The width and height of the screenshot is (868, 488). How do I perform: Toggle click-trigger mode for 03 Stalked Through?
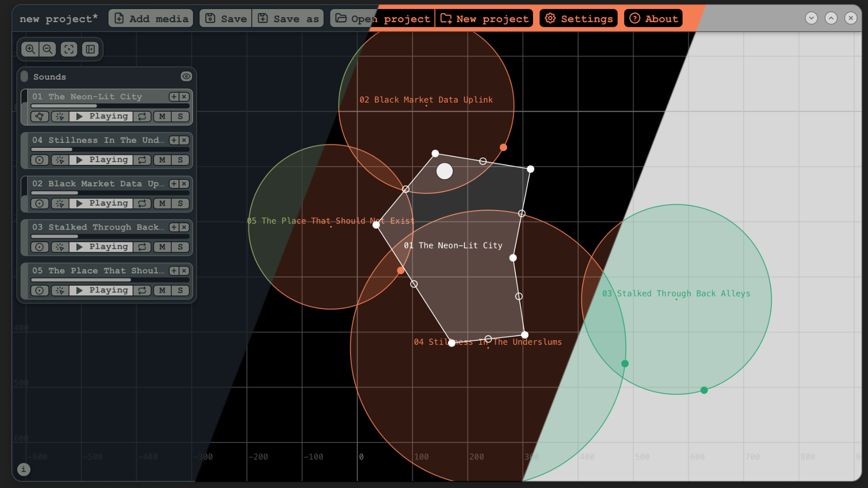click(x=60, y=247)
